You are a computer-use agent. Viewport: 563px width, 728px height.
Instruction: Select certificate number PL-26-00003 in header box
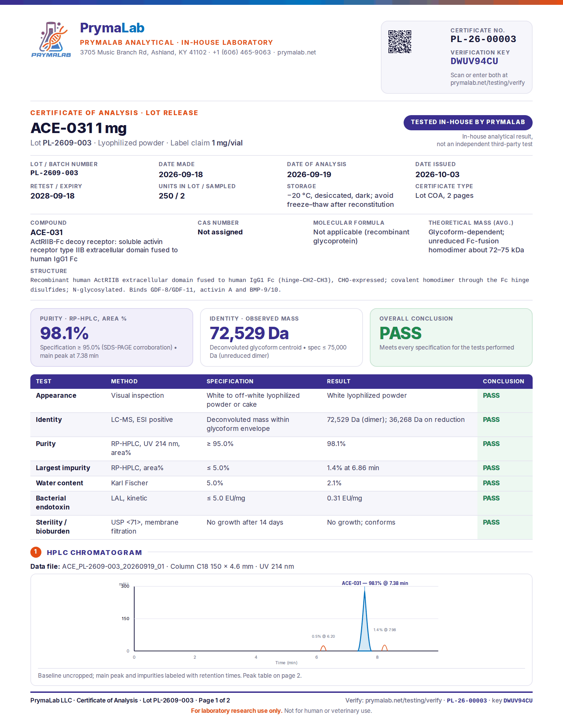tap(483, 39)
